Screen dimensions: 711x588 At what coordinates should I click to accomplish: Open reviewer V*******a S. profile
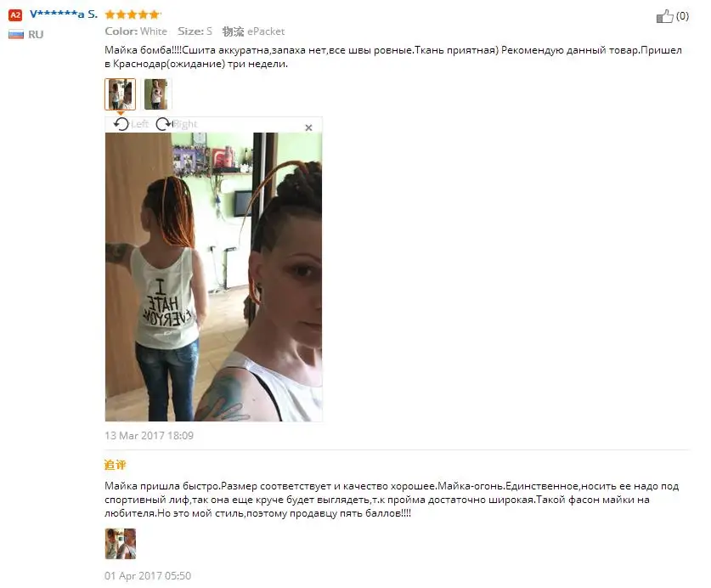click(x=64, y=14)
